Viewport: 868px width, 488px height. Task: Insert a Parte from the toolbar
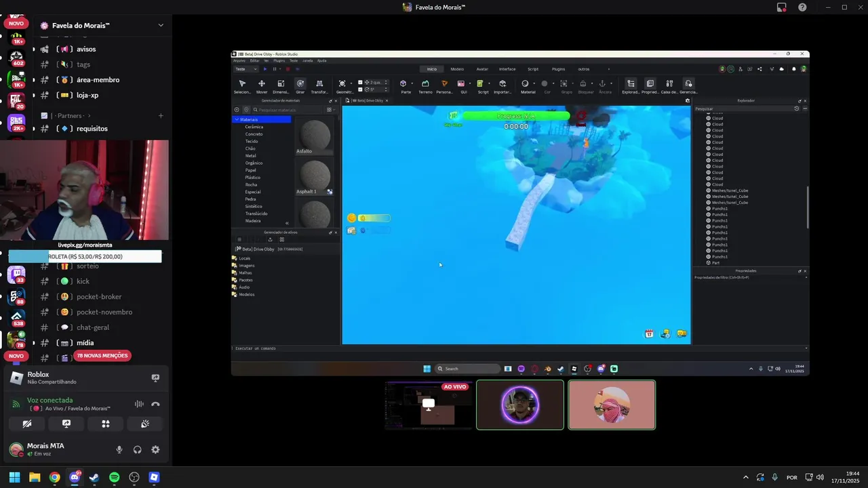[x=404, y=86]
